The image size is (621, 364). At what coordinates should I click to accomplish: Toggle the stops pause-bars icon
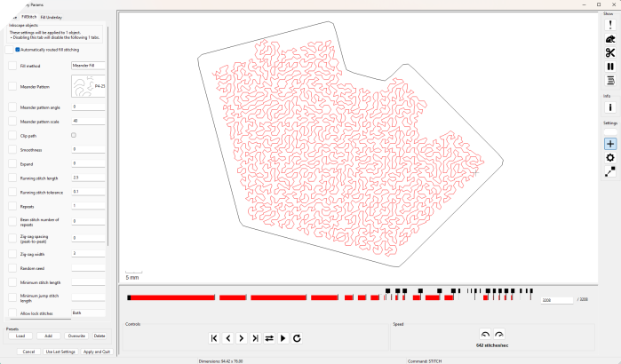pyautogui.click(x=610, y=67)
